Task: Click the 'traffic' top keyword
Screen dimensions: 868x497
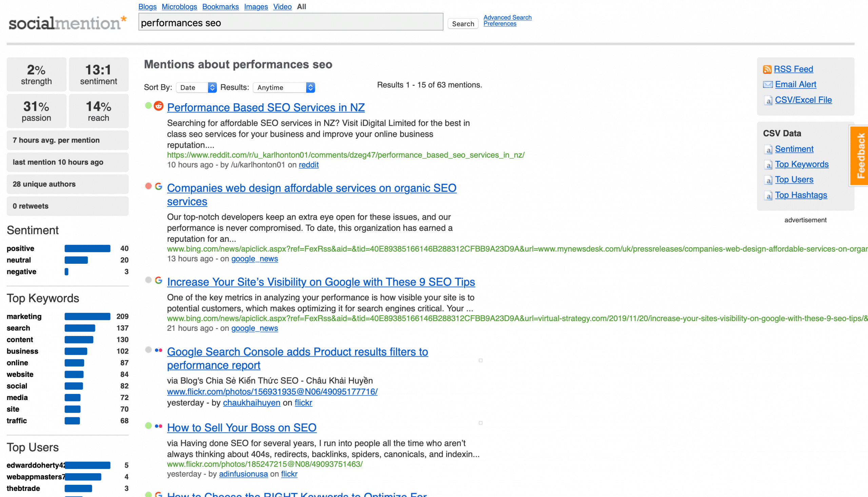Action: [17, 420]
